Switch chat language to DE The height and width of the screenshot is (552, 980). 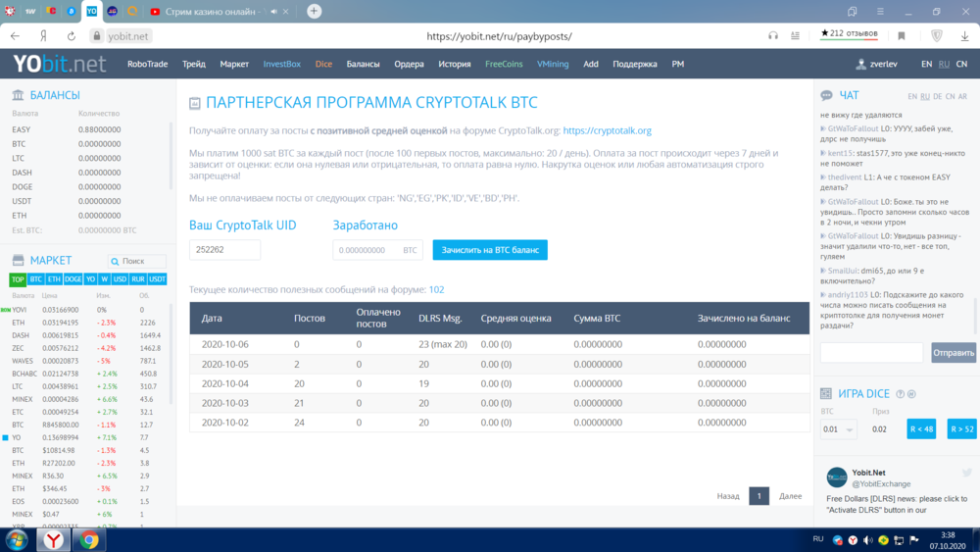coord(937,96)
